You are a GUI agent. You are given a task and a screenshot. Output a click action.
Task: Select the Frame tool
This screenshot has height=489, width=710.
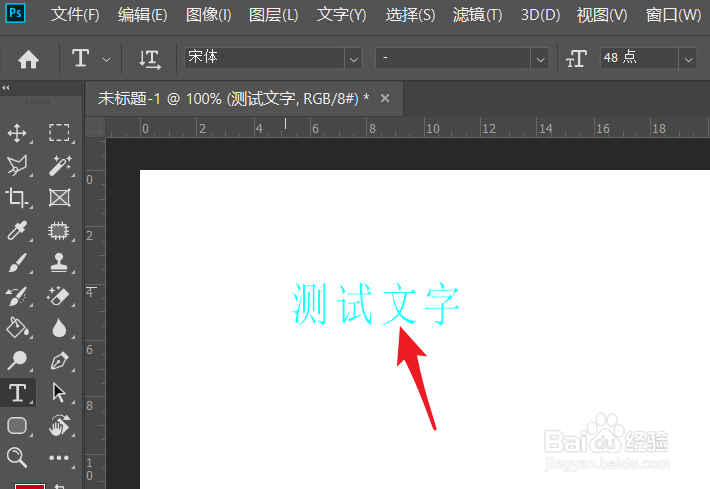pyautogui.click(x=59, y=198)
